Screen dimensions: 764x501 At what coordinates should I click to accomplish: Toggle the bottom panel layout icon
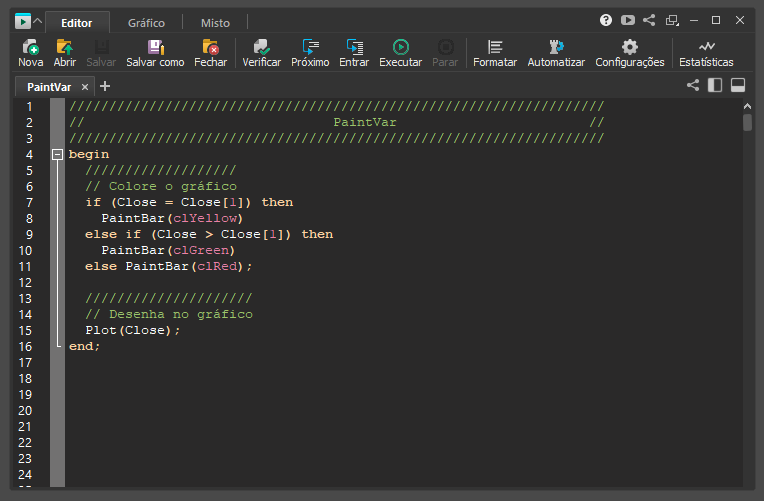click(x=738, y=85)
